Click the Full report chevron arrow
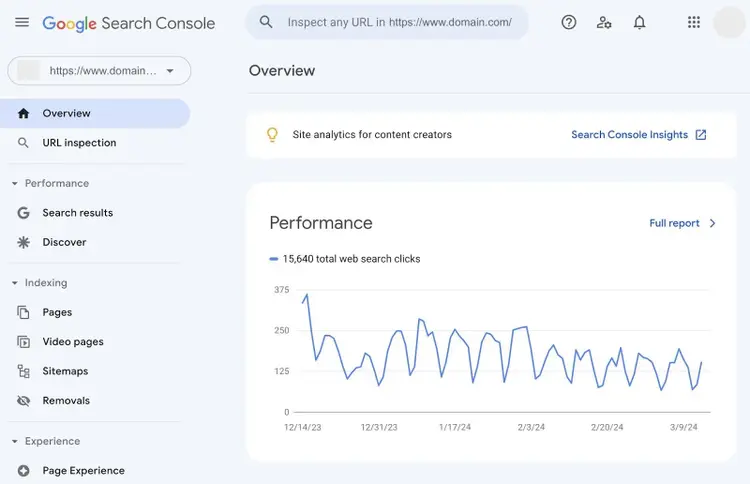 (712, 223)
